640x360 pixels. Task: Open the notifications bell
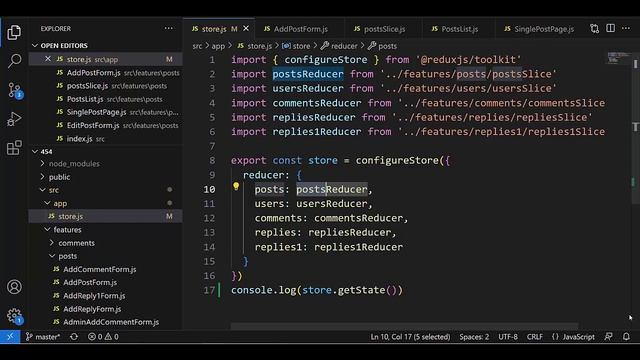[x=626, y=337]
